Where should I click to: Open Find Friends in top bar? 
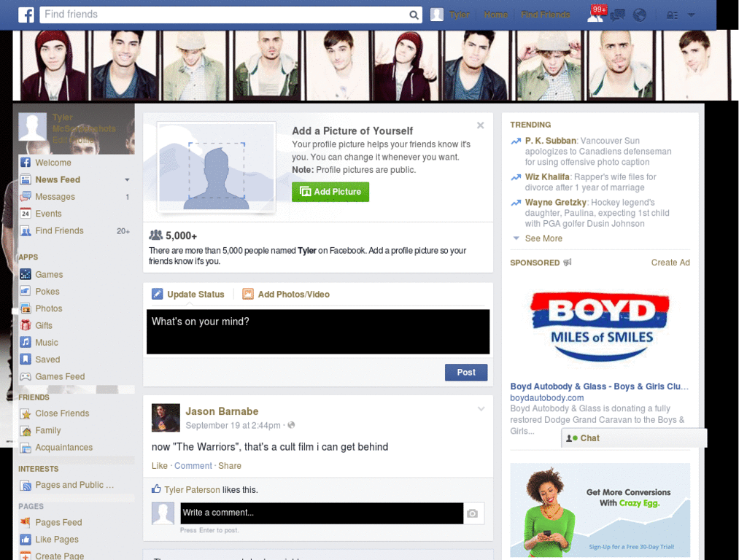click(545, 15)
